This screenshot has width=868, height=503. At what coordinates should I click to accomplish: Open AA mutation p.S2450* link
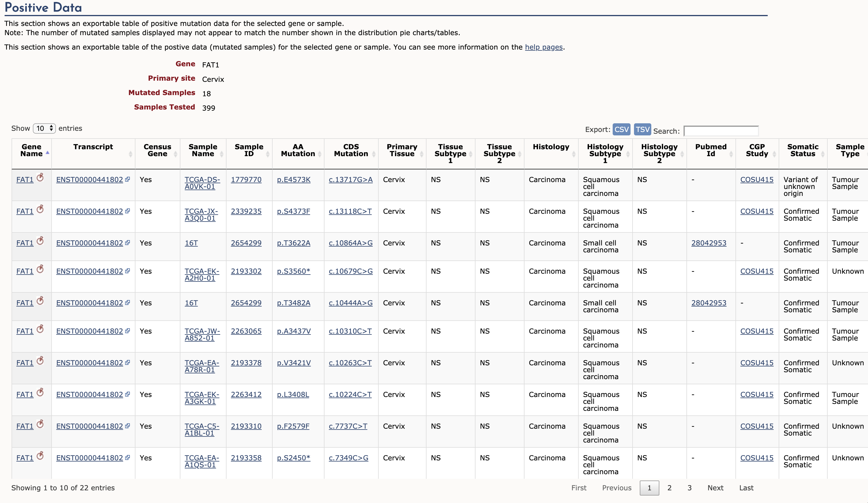pos(293,458)
